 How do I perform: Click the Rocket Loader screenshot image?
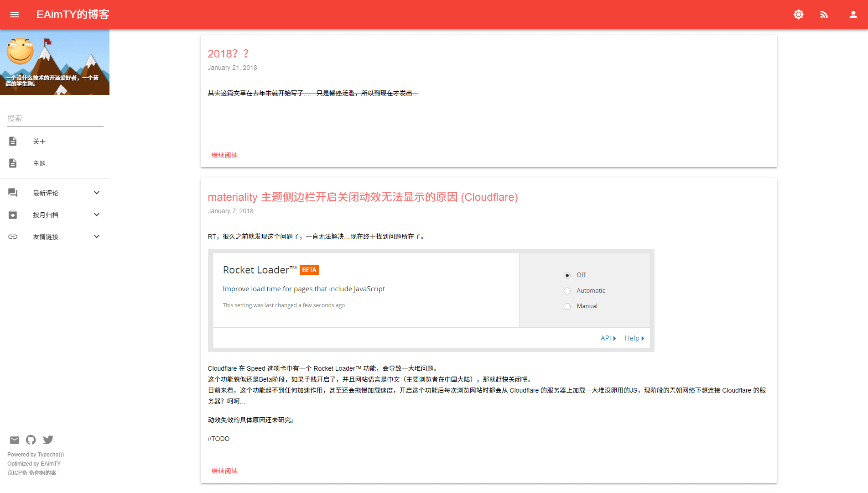tap(431, 300)
